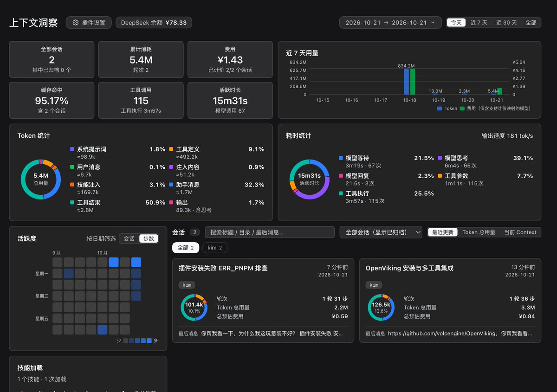Click the 输出速度 181 tok/s label
The image size is (557, 392).
[507, 136]
